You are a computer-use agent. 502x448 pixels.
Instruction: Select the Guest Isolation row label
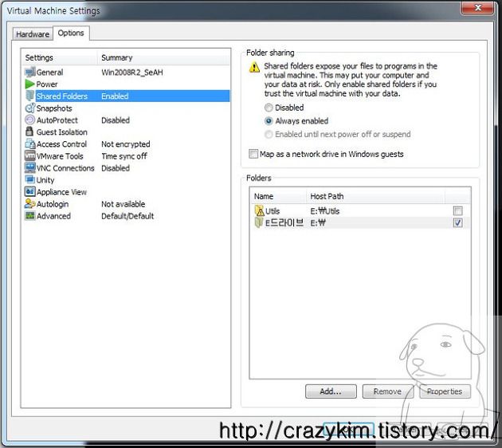tap(62, 132)
